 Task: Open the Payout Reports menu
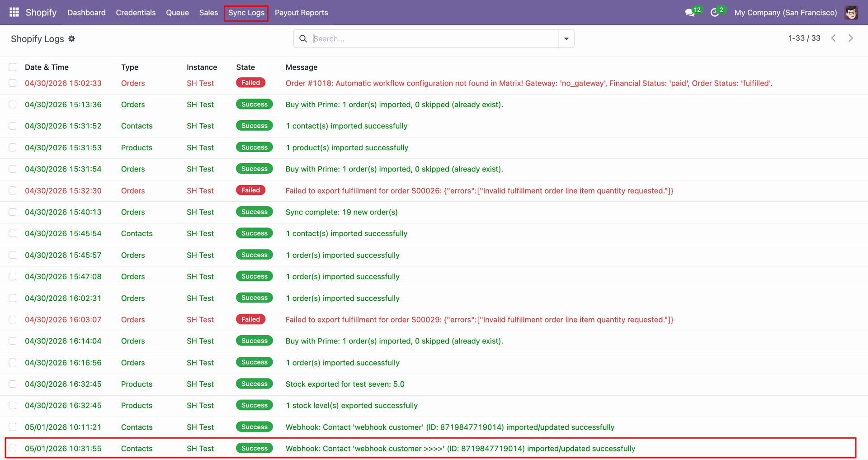pos(302,13)
